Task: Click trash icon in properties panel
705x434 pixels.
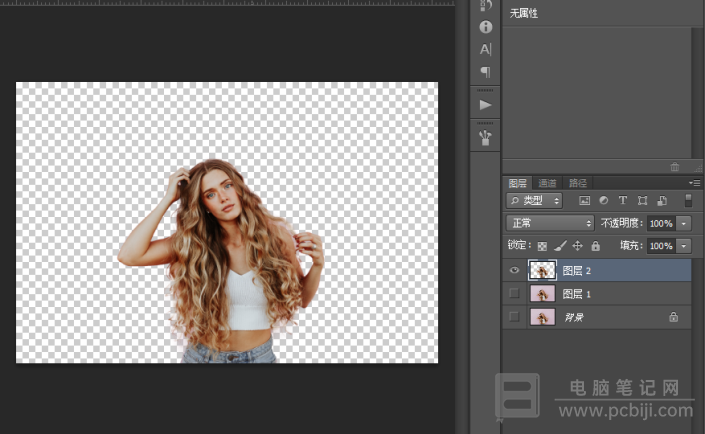Action: tap(675, 167)
